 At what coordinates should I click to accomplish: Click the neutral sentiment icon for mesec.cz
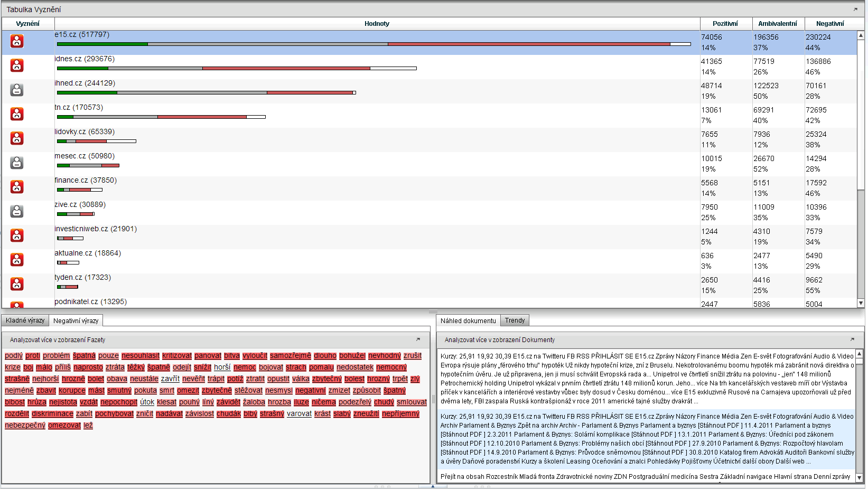coord(17,163)
